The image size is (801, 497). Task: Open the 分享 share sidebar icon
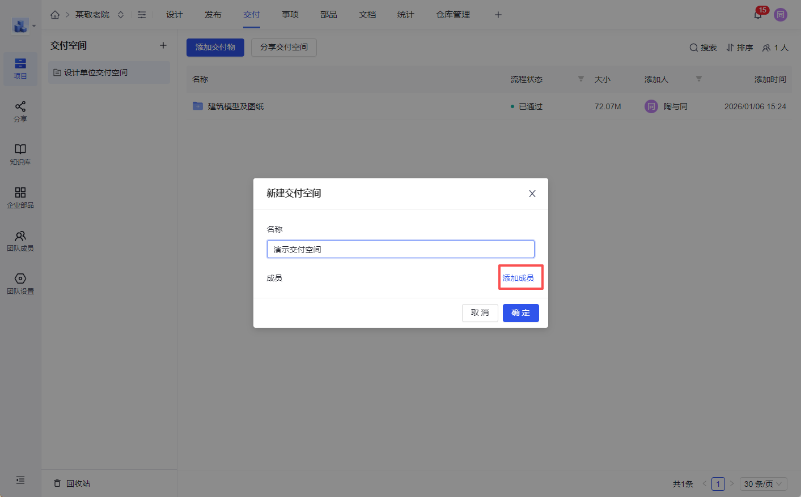click(x=20, y=110)
